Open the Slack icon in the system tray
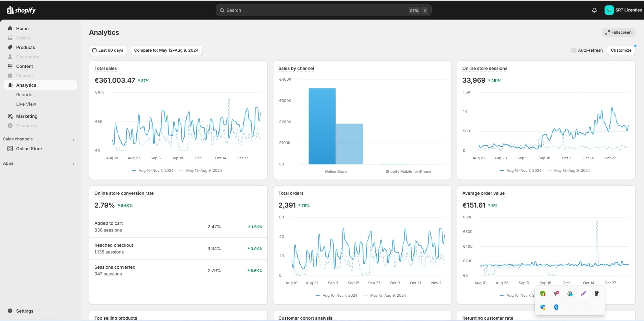 570,294
